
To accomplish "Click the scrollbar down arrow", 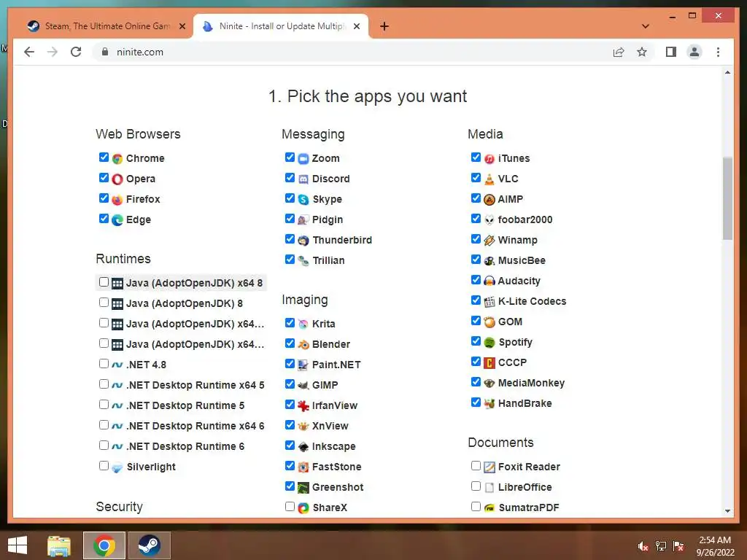I will click(x=727, y=511).
